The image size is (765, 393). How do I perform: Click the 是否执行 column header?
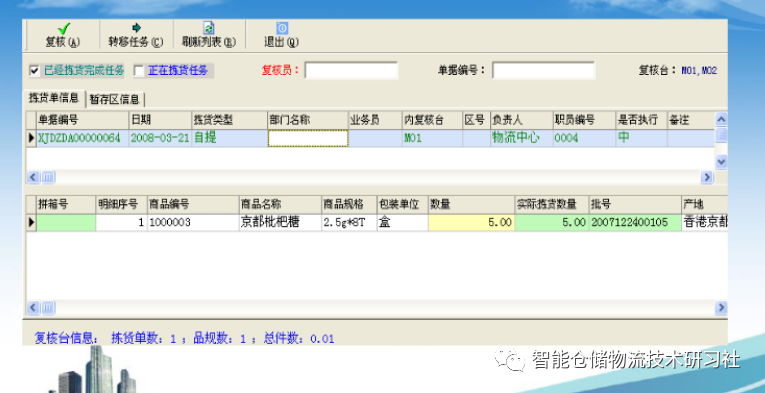coord(641,120)
